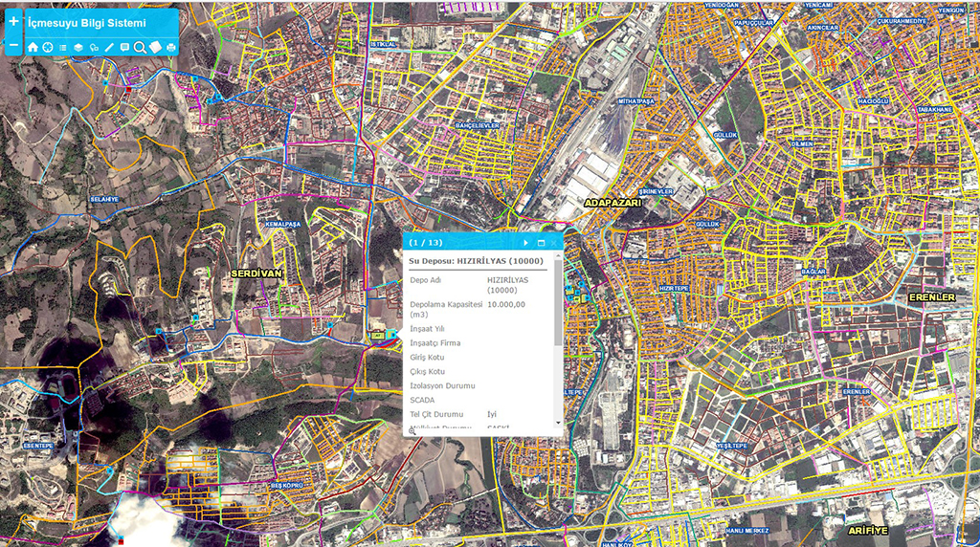Screen dimensions: 980x547
Task: Open the magnifier search tool
Action: pos(140,47)
